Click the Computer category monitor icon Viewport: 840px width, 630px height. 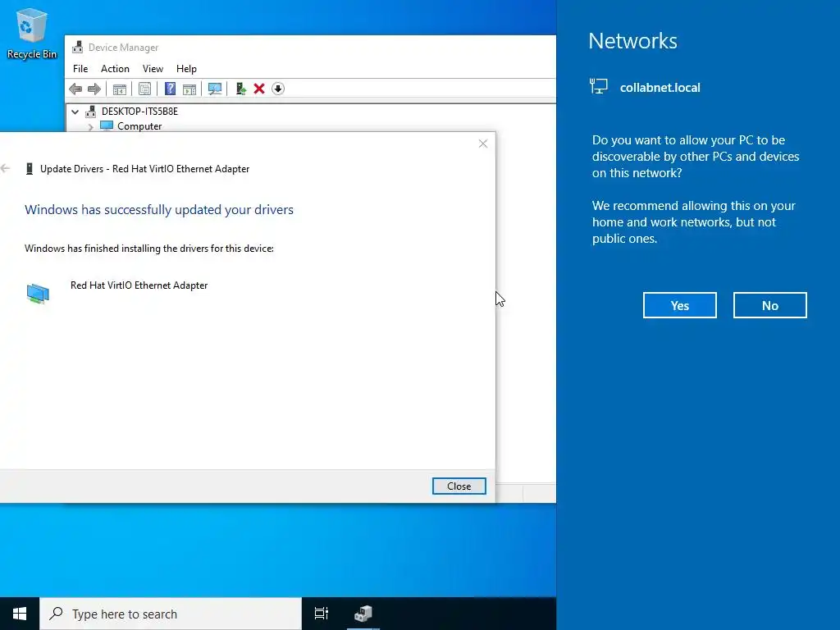(x=107, y=126)
